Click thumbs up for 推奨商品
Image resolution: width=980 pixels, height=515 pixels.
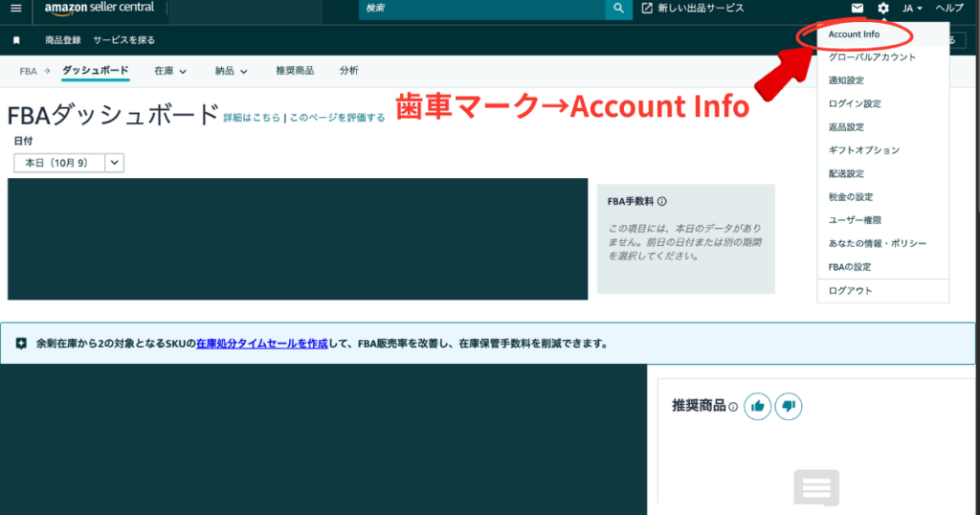[758, 407]
